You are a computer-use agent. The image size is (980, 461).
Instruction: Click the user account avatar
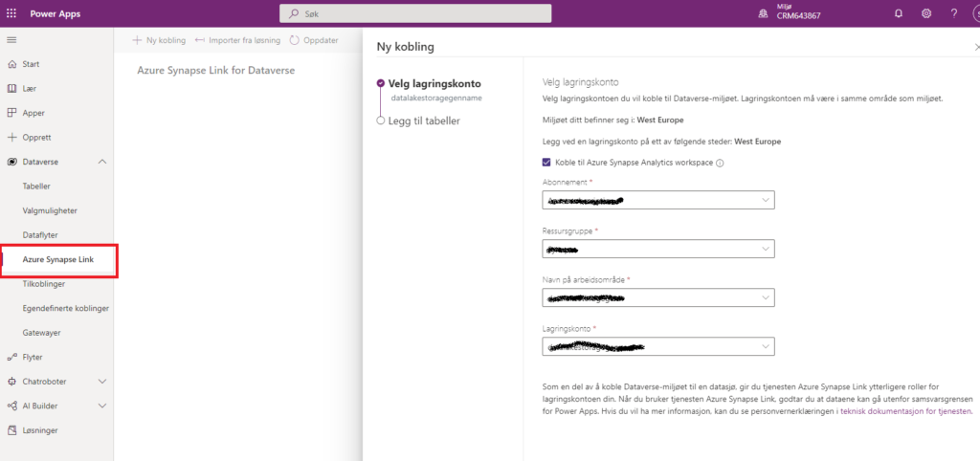point(975,13)
